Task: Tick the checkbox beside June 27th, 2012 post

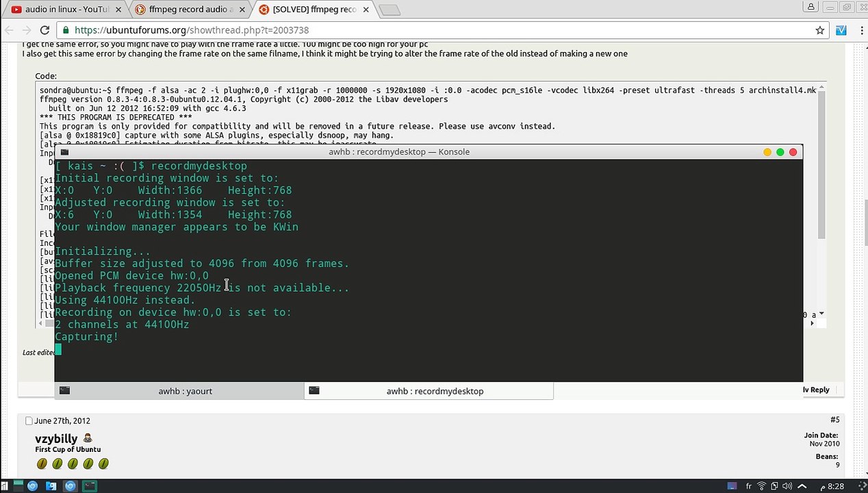Action: 29,420
